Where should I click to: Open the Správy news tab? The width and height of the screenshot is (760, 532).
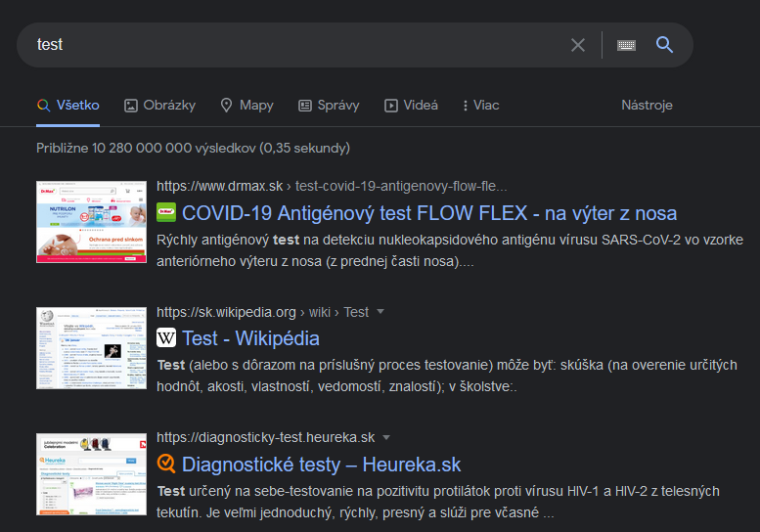coord(329,106)
